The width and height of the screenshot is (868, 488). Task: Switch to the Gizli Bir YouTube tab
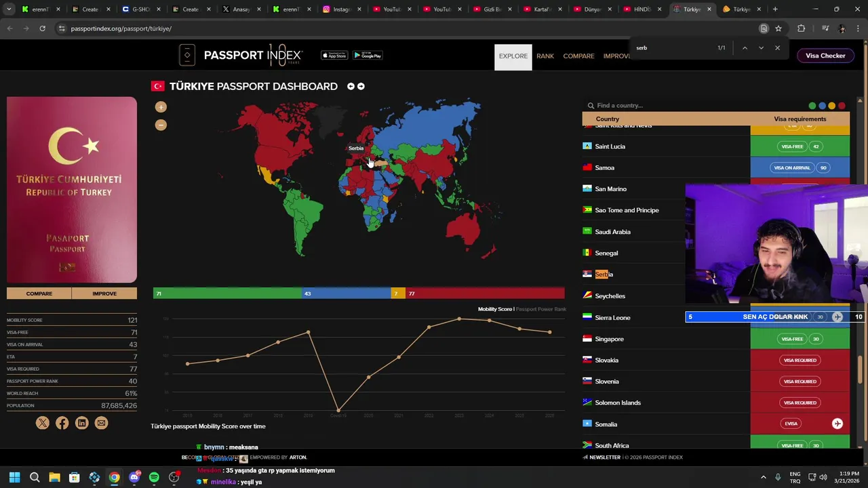(x=493, y=9)
